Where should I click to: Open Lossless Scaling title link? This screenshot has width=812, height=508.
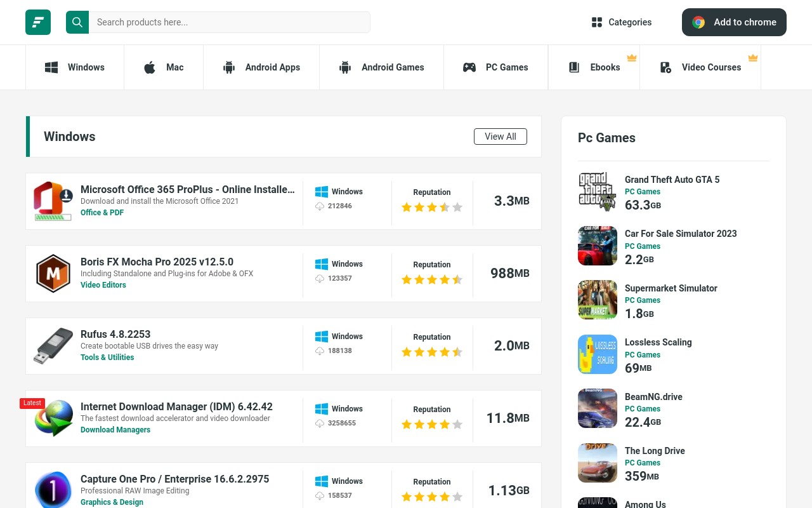(x=658, y=342)
